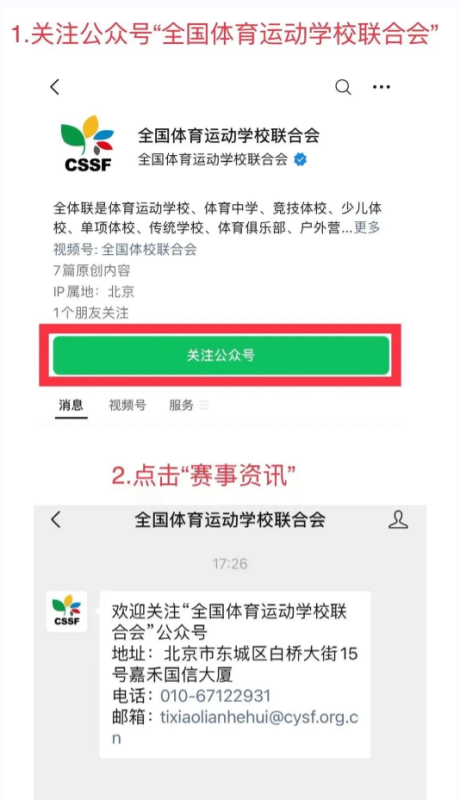
Task: Tap the blue verified badge icon
Action: coord(300,160)
